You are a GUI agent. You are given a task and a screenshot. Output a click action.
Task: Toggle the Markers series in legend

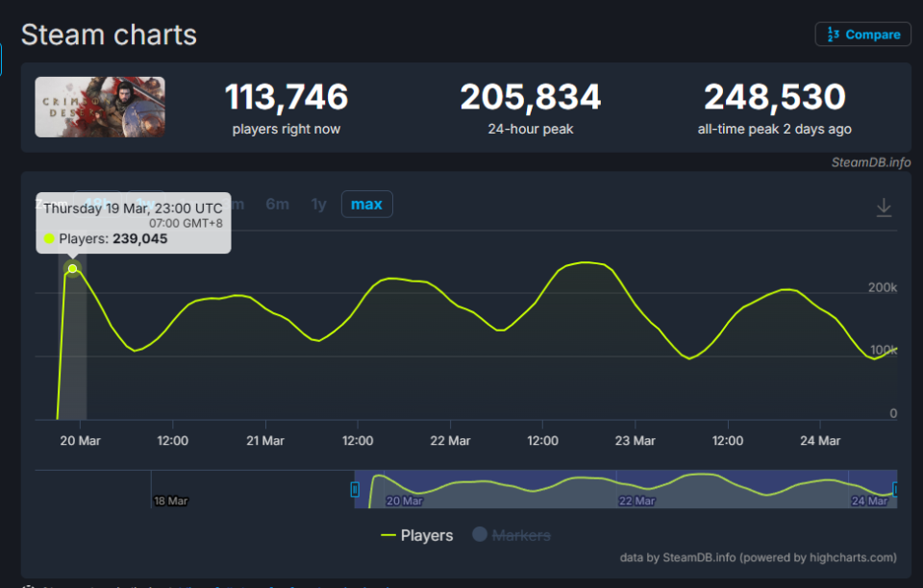(x=511, y=535)
